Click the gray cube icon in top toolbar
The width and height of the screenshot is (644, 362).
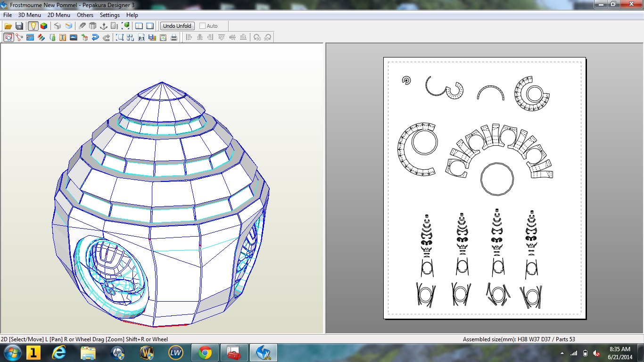[x=58, y=26]
